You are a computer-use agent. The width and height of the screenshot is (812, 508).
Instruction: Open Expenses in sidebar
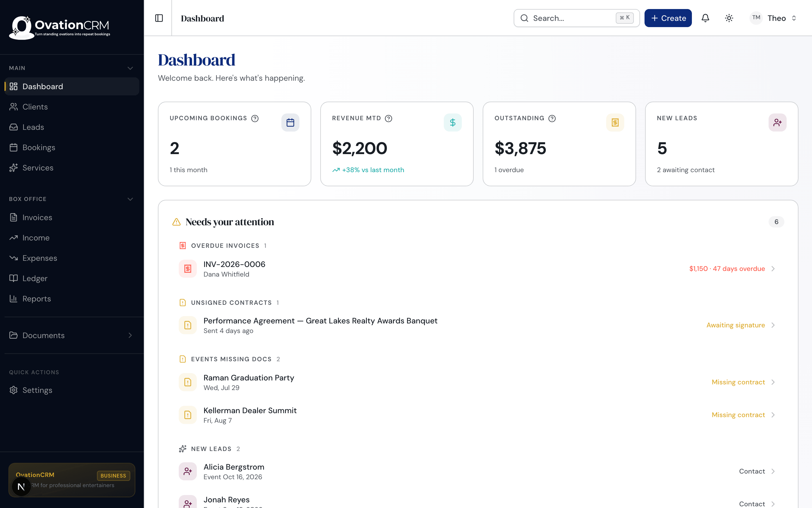[x=72, y=258]
